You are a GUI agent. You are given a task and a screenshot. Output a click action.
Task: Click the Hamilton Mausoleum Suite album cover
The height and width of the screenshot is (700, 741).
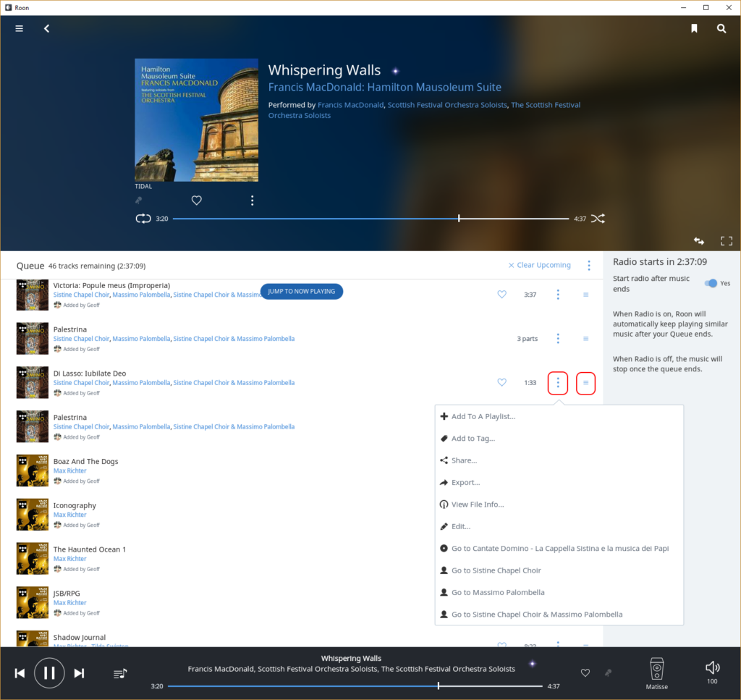197,120
